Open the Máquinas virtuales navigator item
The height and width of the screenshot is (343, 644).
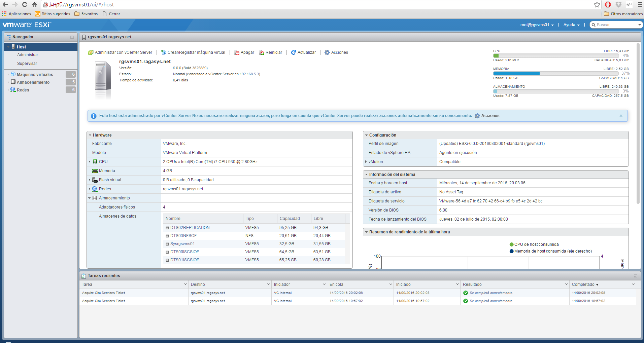click(35, 74)
